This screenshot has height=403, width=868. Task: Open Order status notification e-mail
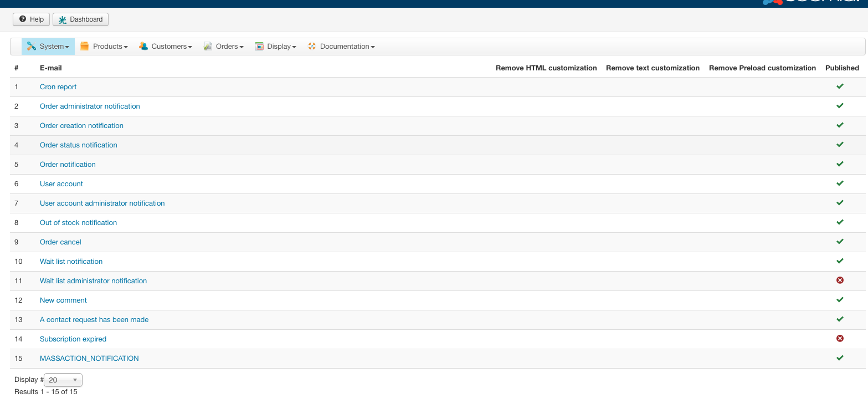79,145
